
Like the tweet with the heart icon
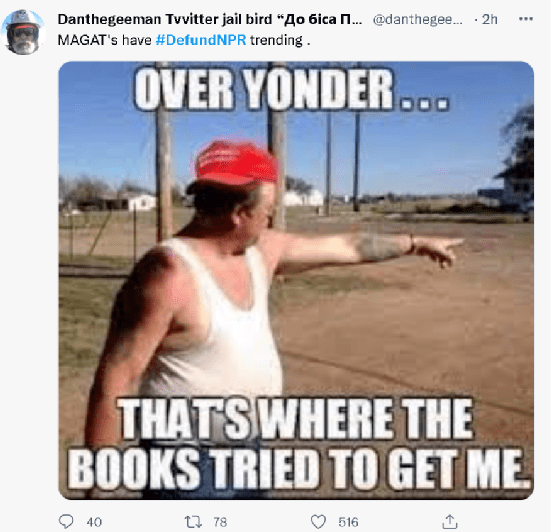(318, 522)
